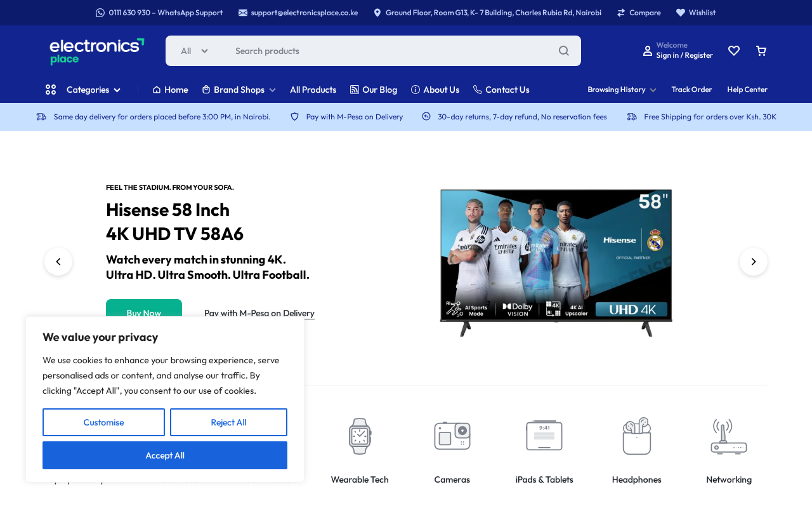Open the Home menu item
This screenshot has height=508, width=812.
click(x=170, y=90)
